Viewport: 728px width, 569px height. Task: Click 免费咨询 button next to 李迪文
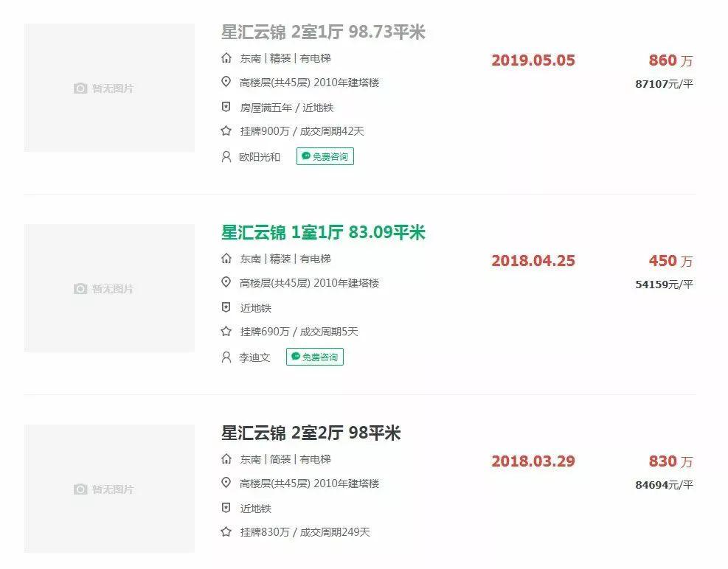pos(315,357)
